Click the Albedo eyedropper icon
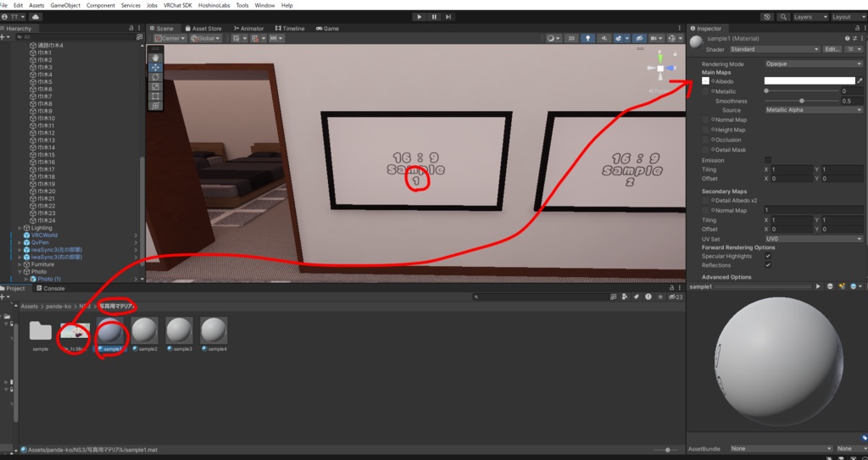 pos(860,80)
